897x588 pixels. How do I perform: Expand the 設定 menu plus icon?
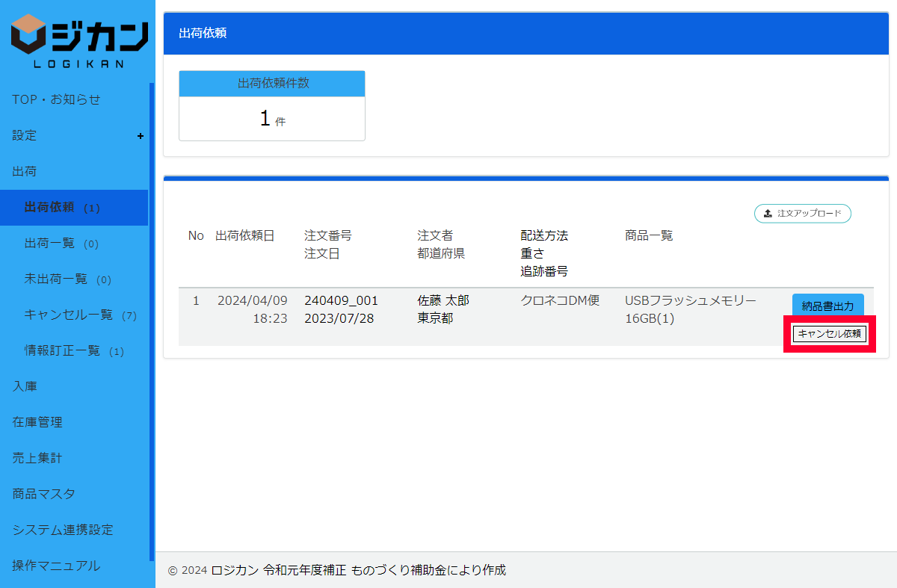(141, 136)
